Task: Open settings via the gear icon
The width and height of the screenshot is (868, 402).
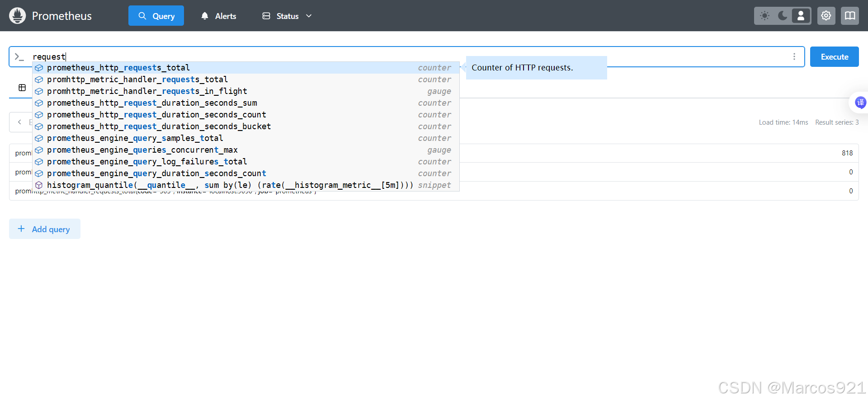Action: (x=826, y=16)
